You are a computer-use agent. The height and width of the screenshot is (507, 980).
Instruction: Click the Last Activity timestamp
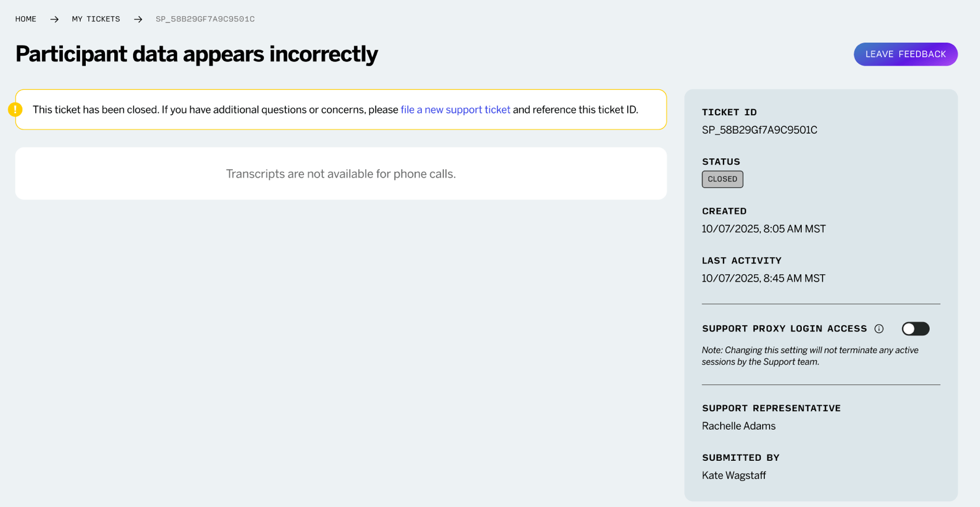763,278
